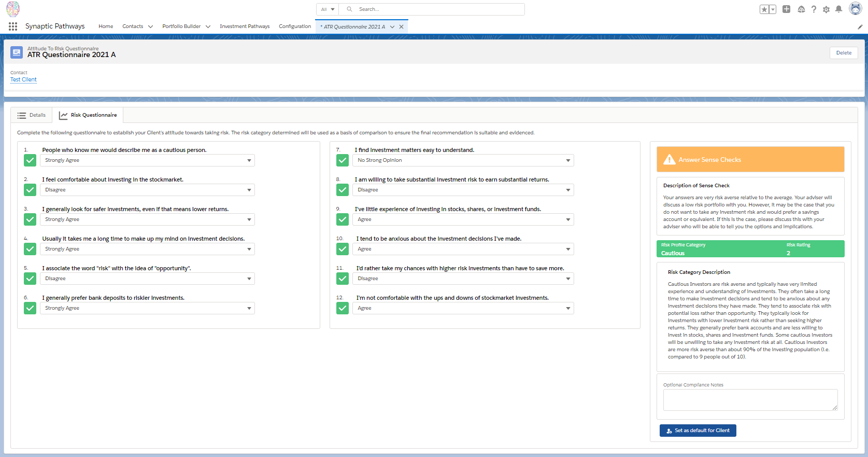Click the Answer Sense Checks heading
This screenshot has width=868, height=457.
pos(709,160)
